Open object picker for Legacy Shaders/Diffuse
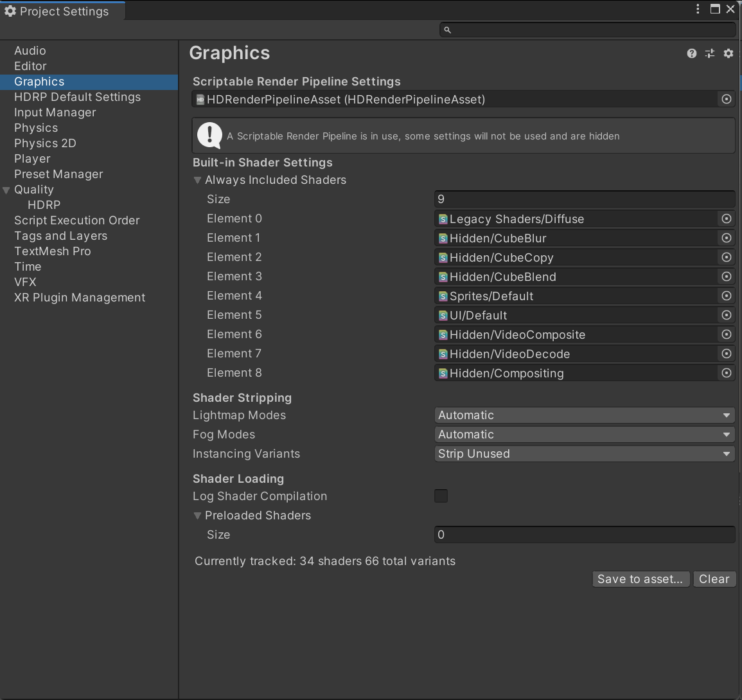The image size is (742, 700). click(x=727, y=219)
